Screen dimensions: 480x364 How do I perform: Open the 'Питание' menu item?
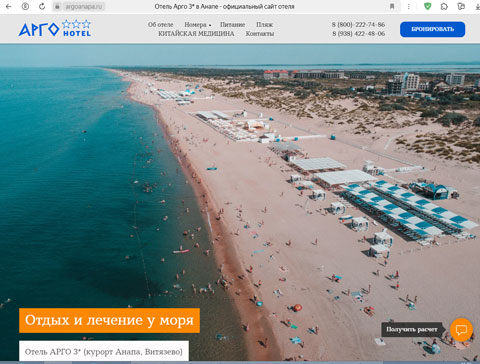tap(232, 25)
